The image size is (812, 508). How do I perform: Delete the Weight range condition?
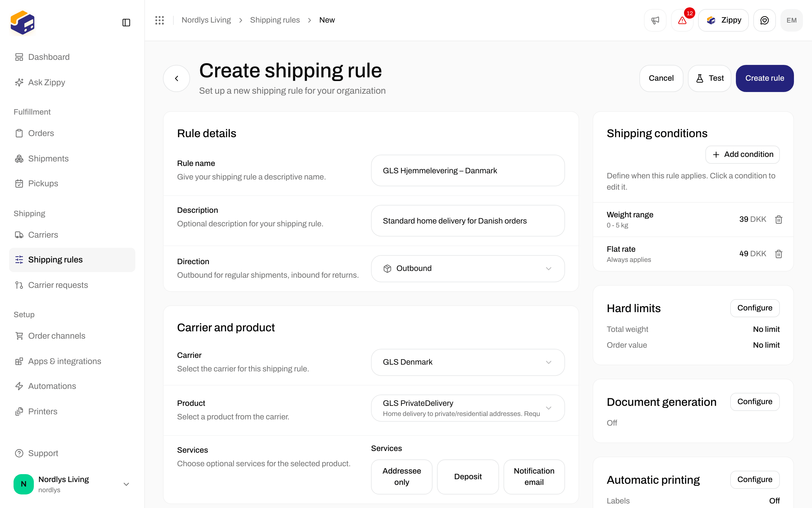[x=778, y=219]
